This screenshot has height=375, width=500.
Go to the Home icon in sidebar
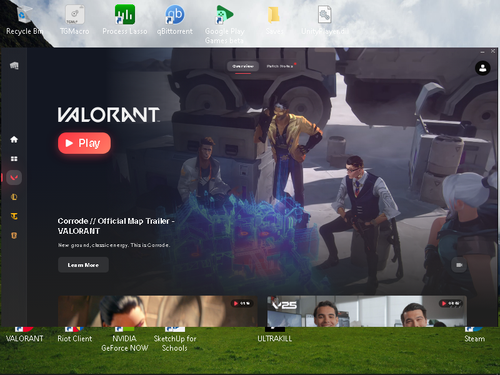point(14,139)
